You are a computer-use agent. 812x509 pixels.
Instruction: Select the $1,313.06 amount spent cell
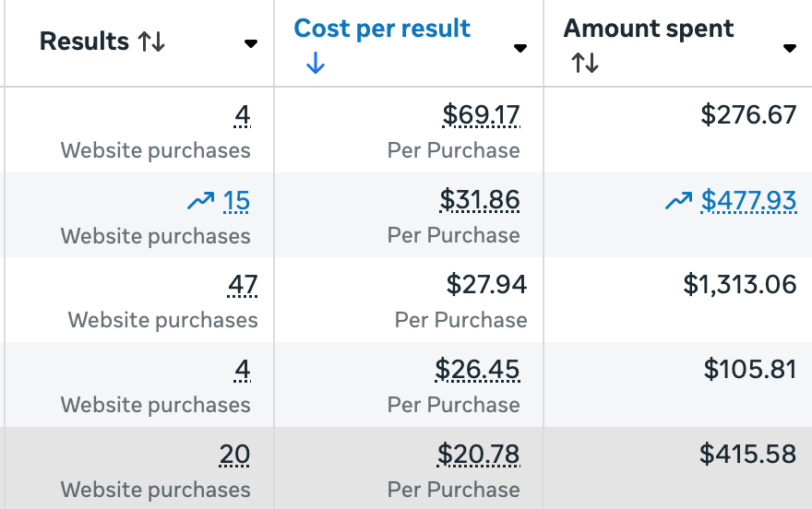739,285
